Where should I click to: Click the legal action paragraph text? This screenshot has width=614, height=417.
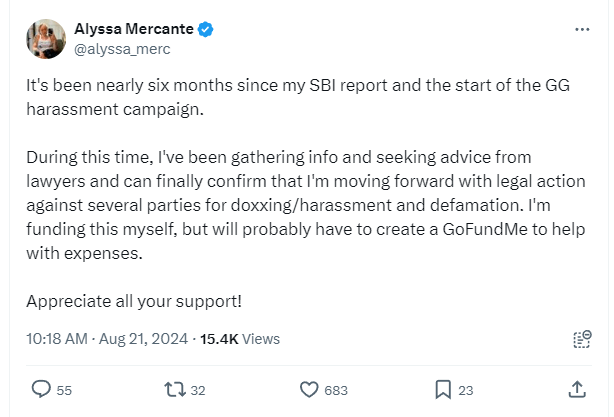point(300,205)
